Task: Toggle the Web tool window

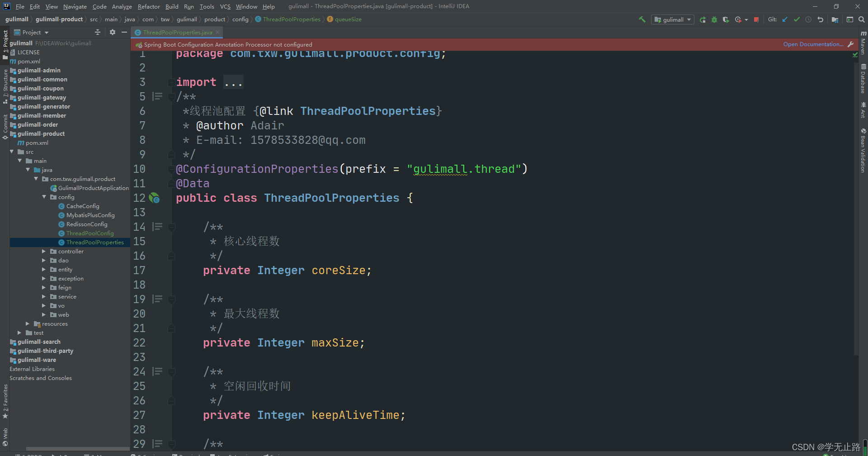Action: (5, 437)
